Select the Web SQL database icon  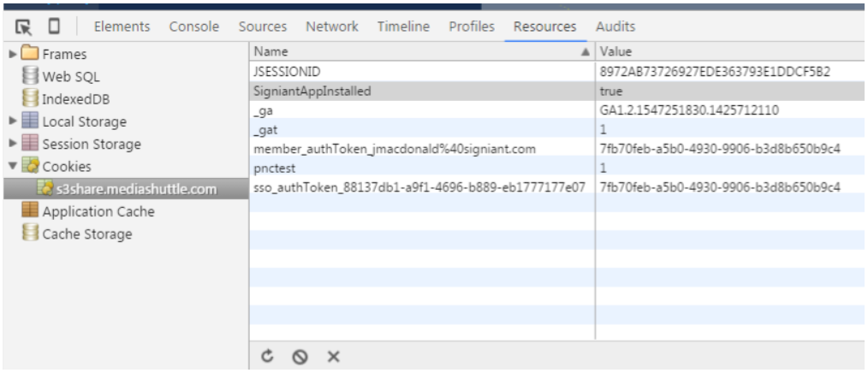[31, 76]
